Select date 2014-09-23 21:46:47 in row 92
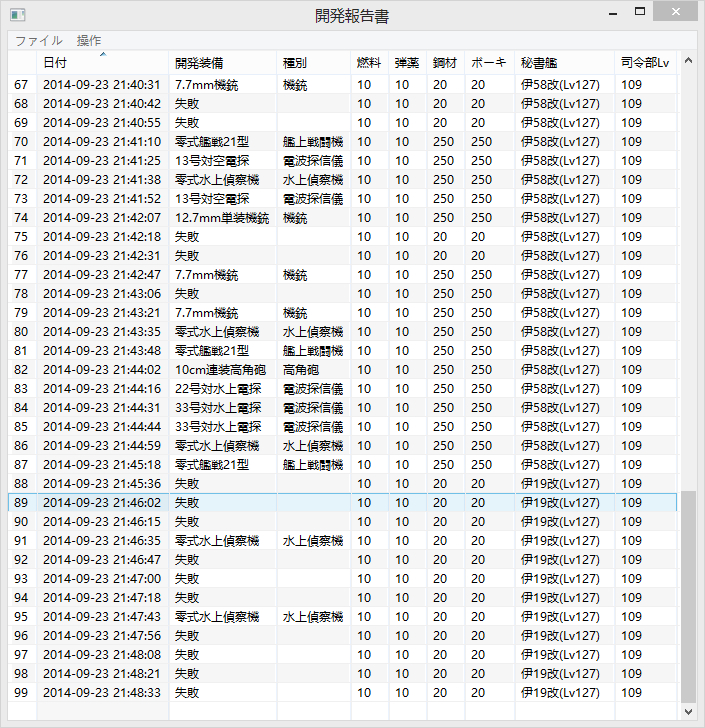 click(102, 560)
